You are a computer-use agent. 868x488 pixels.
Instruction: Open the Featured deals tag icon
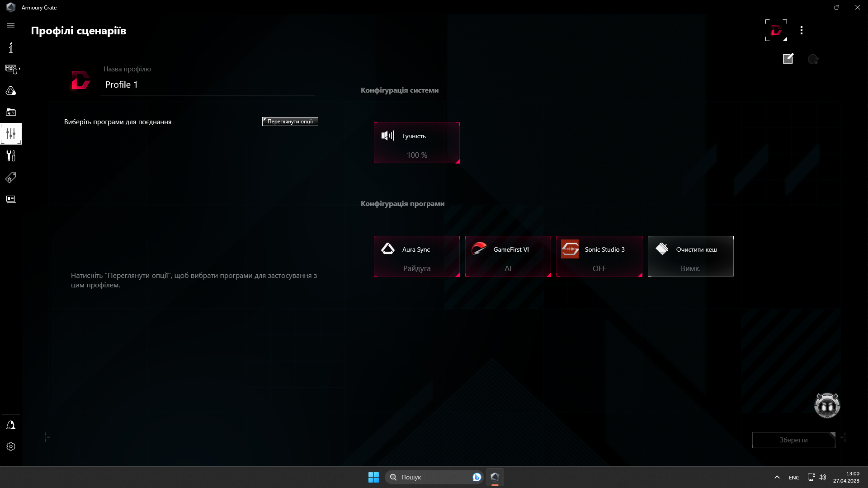coord(11,178)
